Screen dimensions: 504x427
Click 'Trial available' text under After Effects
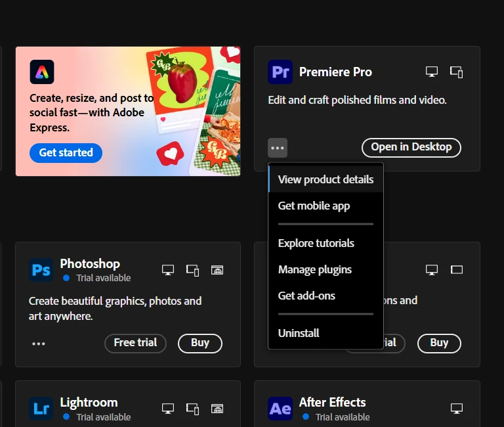[343, 417]
